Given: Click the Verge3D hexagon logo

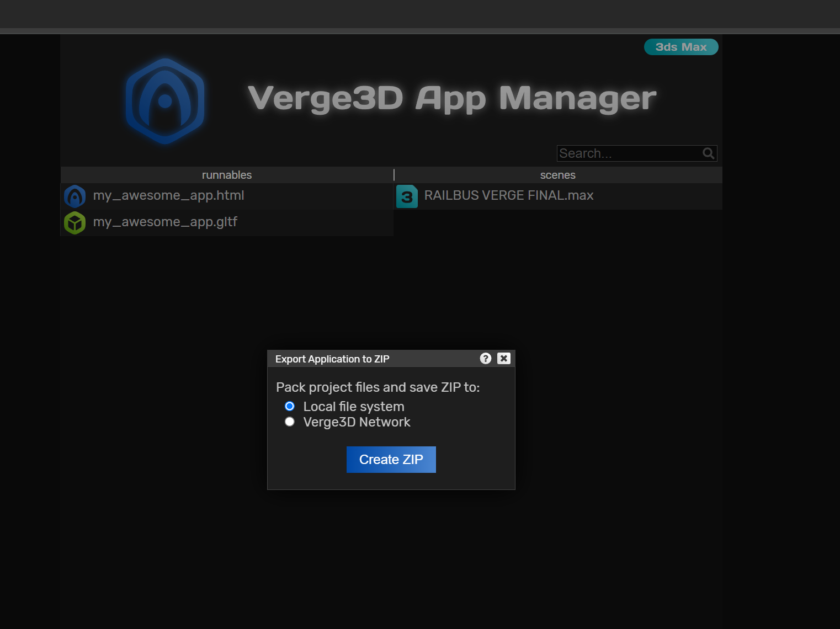Looking at the screenshot, I should (165, 102).
